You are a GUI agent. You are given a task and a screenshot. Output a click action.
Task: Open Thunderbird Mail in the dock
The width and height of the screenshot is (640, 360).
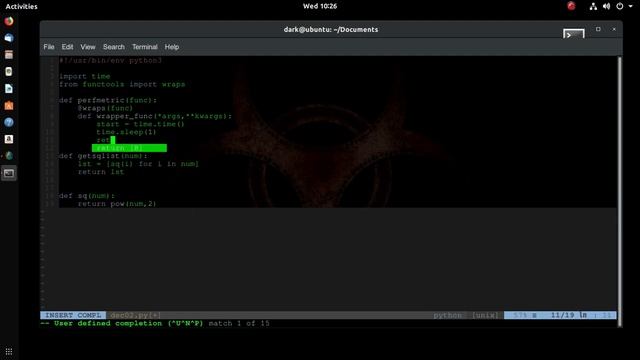(x=9, y=38)
